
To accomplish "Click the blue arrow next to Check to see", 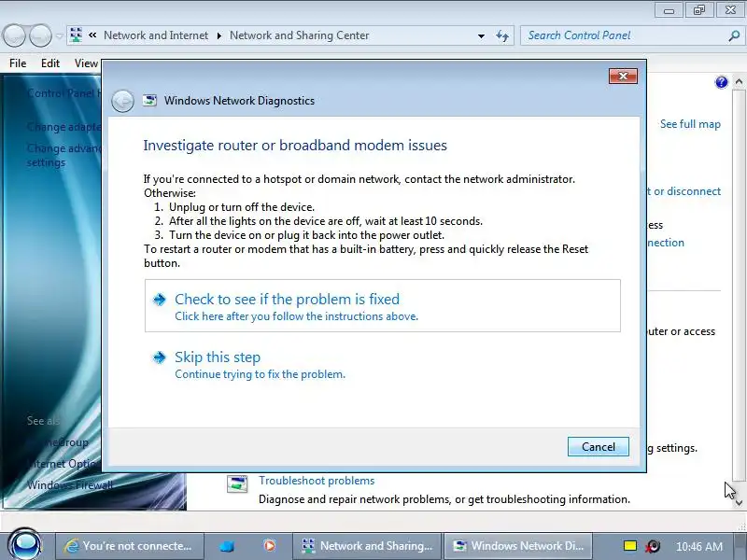I will tap(159, 299).
